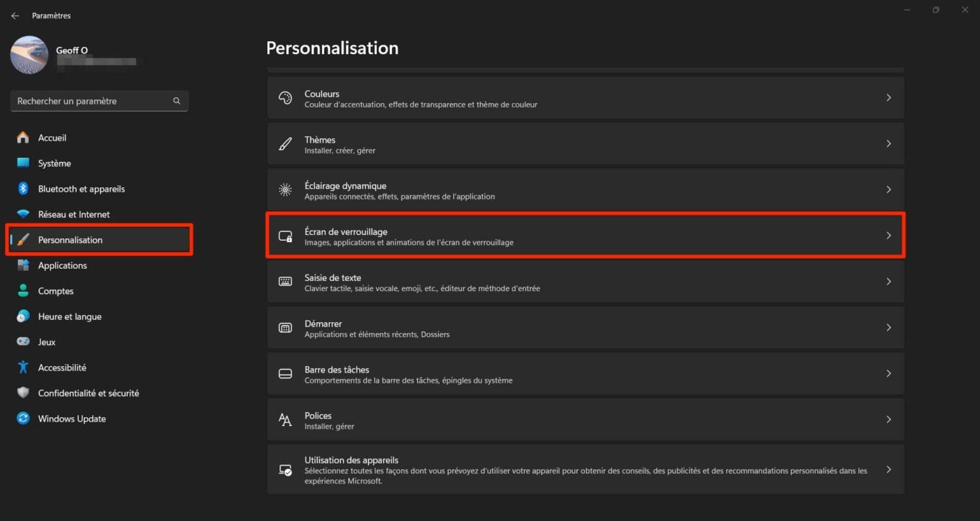Click the Accessibilité label
This screenshot has width=980, height=521.
click(x=62, y=368)
